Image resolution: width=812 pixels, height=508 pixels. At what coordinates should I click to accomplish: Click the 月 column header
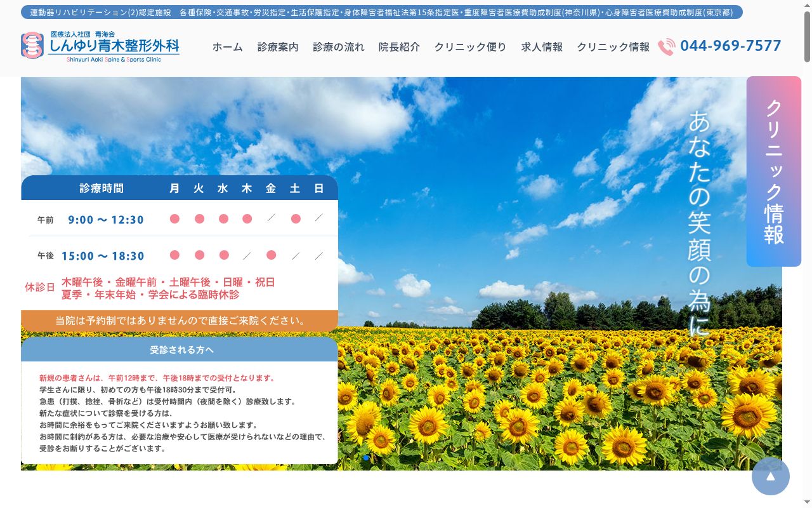pos(174,189)
